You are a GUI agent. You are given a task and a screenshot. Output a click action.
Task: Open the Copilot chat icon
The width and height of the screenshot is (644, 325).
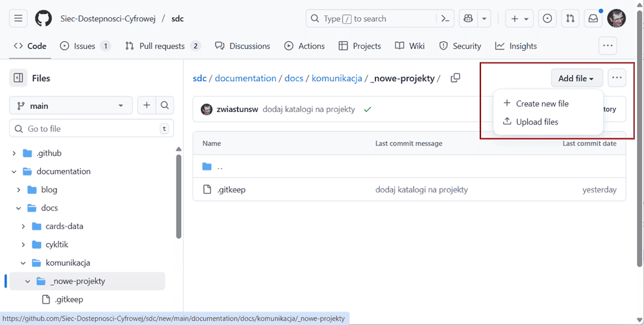pos(468,19)
